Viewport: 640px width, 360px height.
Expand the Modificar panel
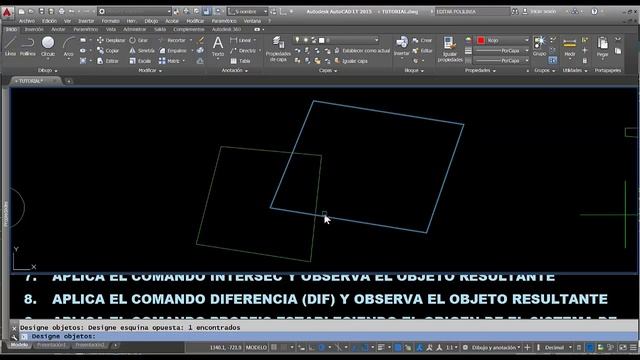click(150, 71)
